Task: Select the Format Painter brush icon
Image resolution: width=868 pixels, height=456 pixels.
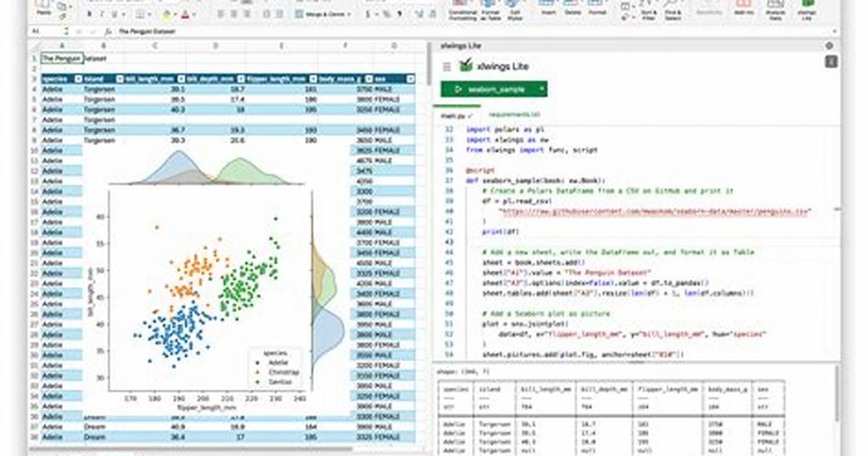Action: click(62, 17)
